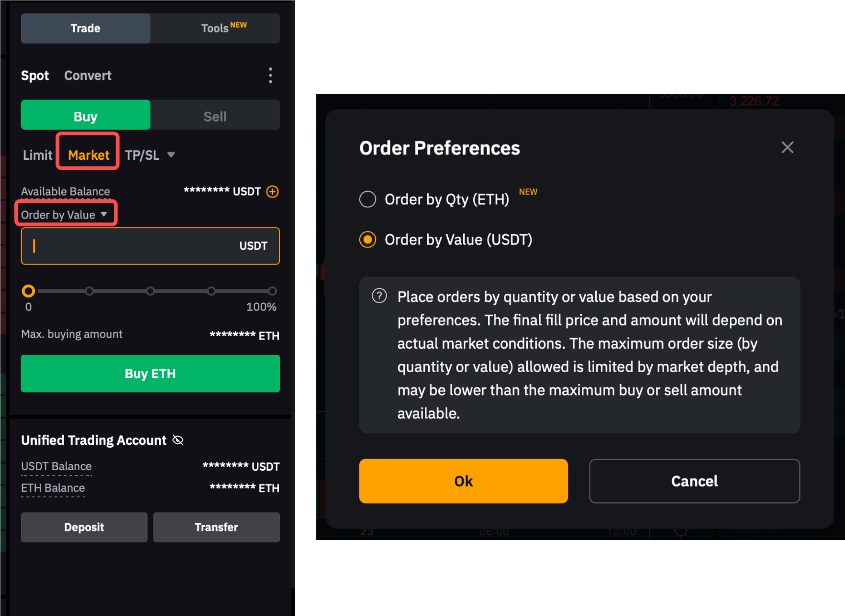Click the question mark info icon
The image size is (845, 616).
379,296
